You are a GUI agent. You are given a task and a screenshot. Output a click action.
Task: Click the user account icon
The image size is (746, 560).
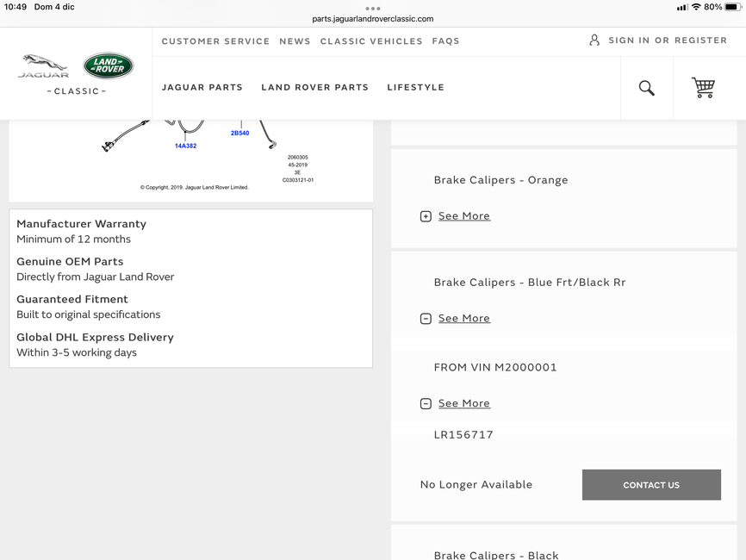coord(594,40)
